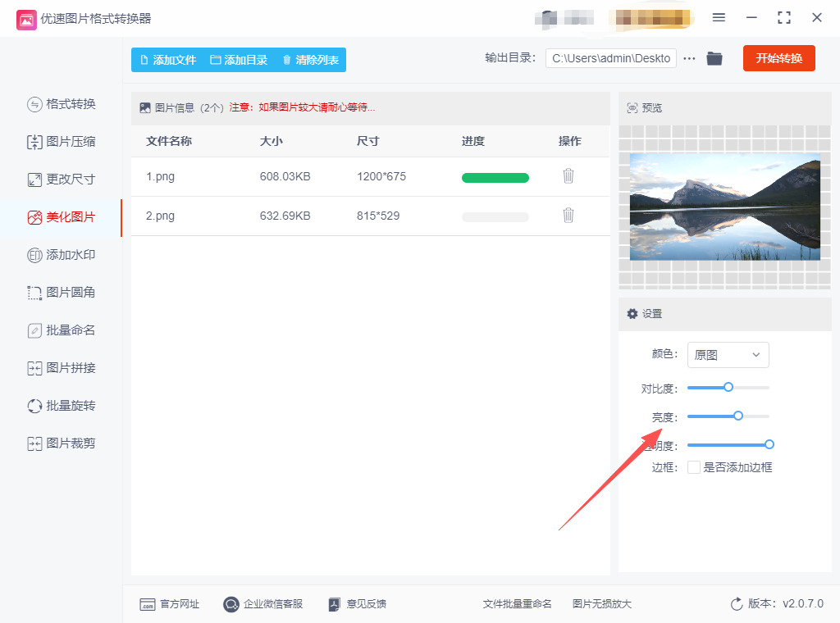Click the contrast slider handle
Screen dimensions: 840x623
728,387
